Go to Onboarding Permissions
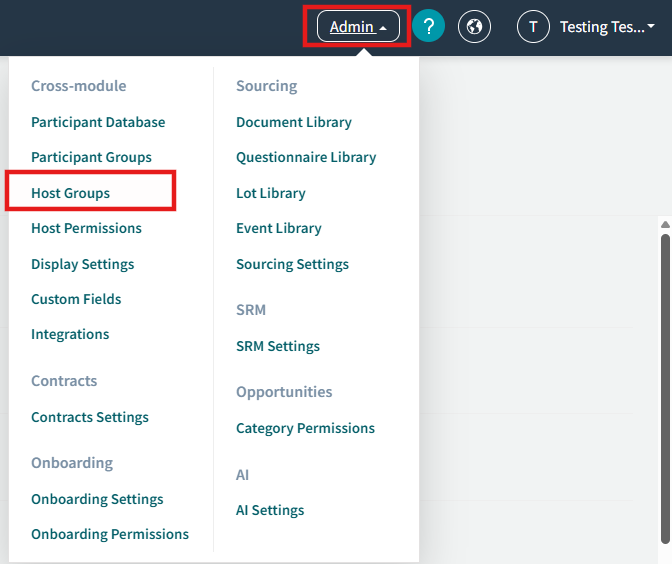Screen dimensions: 672x564 [x=110, y=534]
